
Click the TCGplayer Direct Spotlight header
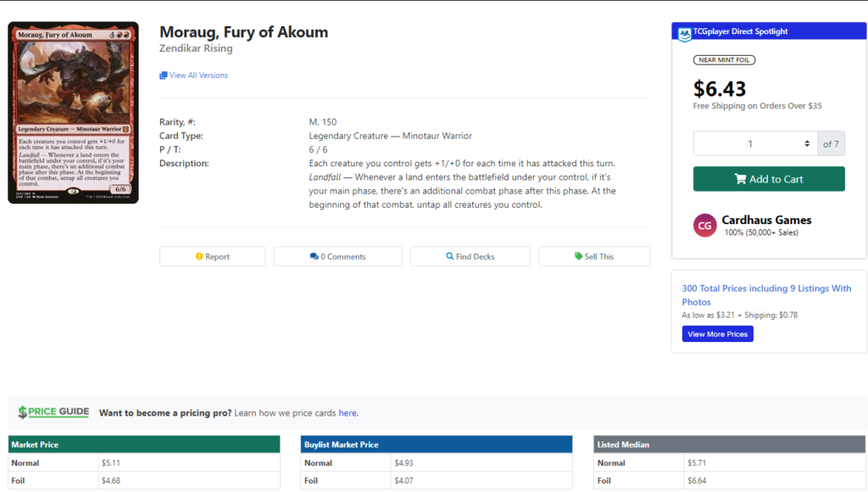[x=769, y=31]
